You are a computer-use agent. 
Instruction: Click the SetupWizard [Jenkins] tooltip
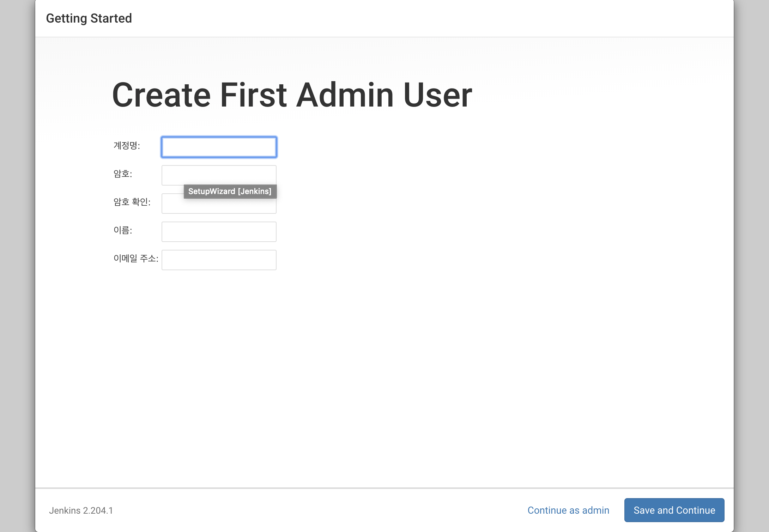coord(230,191)
